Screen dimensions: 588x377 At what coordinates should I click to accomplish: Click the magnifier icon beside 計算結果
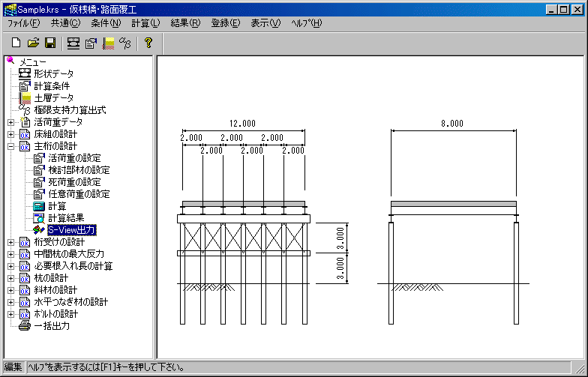pos(39,218)
